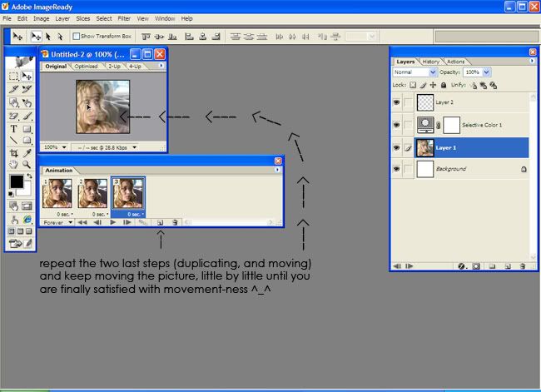The image size is (541, 392).
Task: Select the Type tool in toolbox
Action: click(x=14, y=129)
